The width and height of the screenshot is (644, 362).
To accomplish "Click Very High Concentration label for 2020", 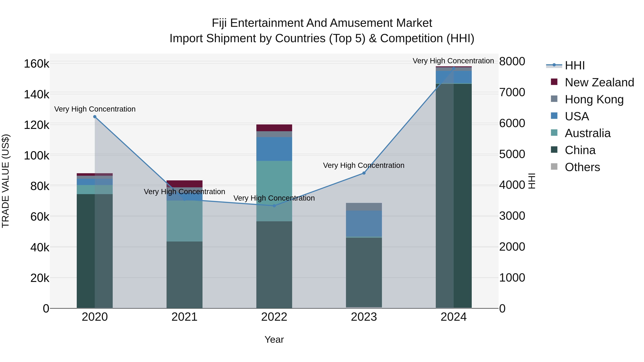I will coord(95,109).
